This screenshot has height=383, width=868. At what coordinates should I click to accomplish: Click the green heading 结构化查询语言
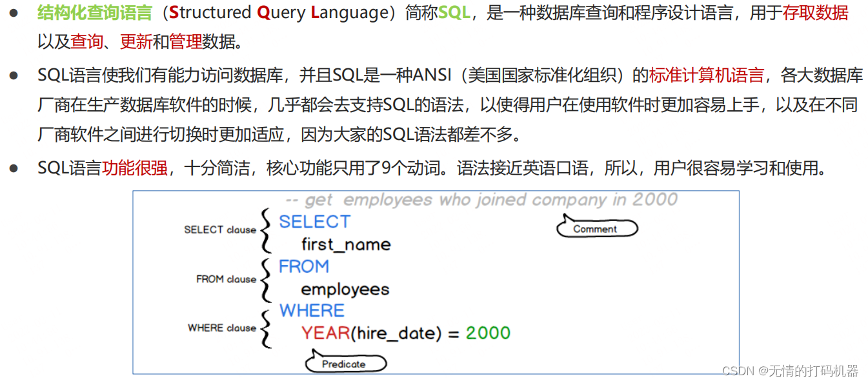tap(95, 12)
